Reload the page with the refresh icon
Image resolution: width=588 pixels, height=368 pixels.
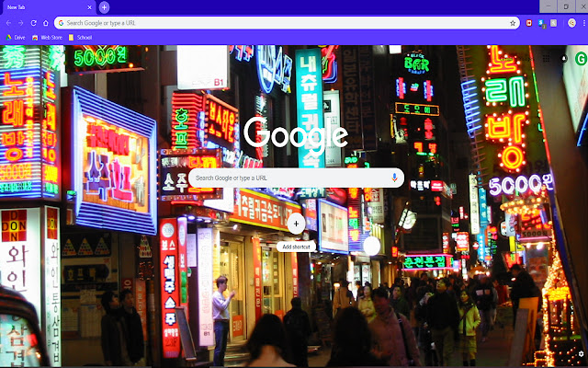tap(33, 23)
